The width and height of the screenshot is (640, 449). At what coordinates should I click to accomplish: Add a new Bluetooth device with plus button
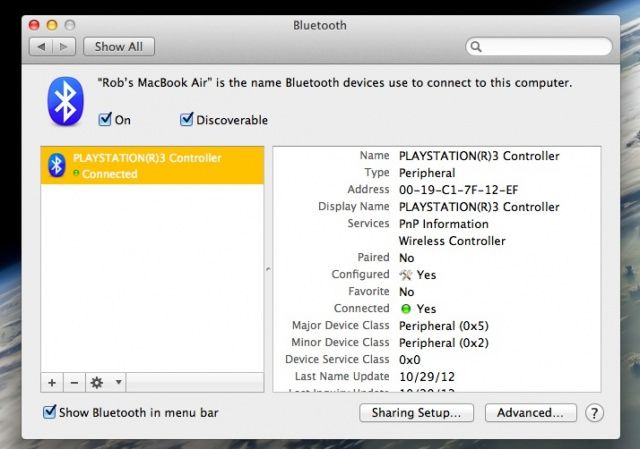pyautogui.click(x=52, y=382)
